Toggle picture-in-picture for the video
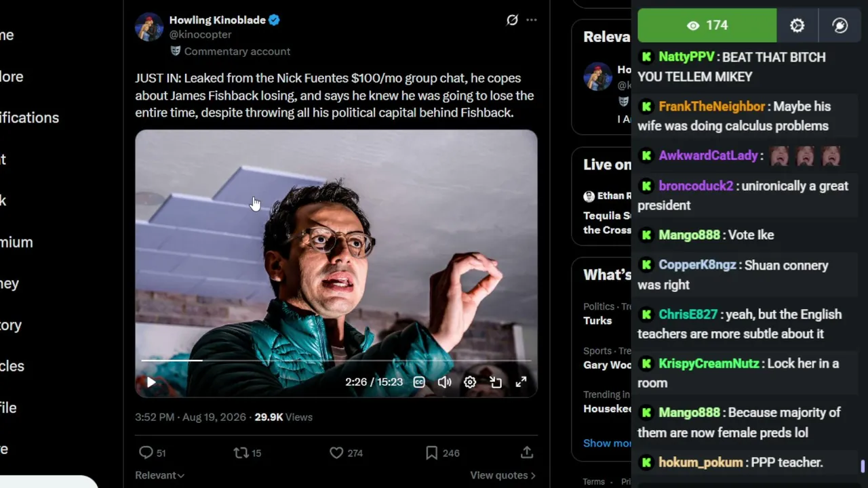The height and width of the screenshot is (488, 868). click(x=496, y=382)
